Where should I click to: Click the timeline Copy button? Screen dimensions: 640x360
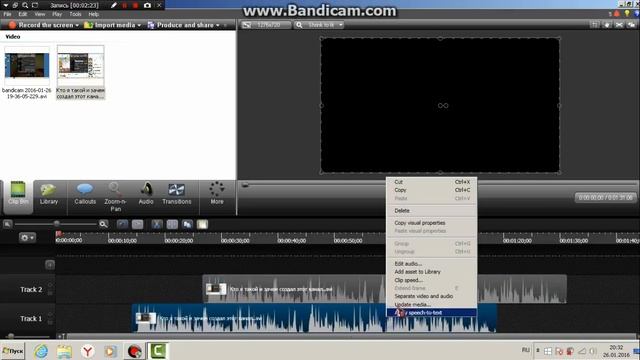click(x=187, y=224)
